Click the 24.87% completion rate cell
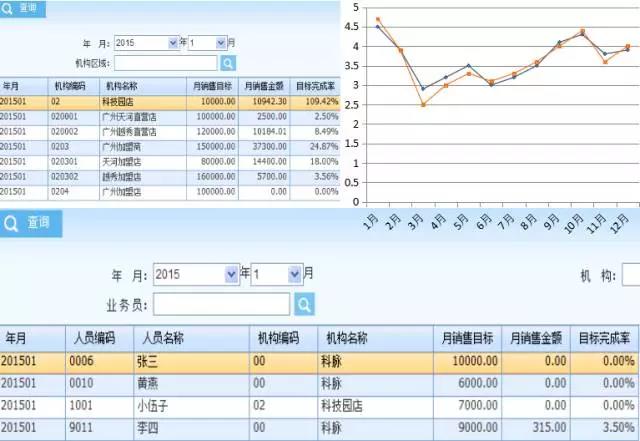640x441 pixels. [315, 147]
